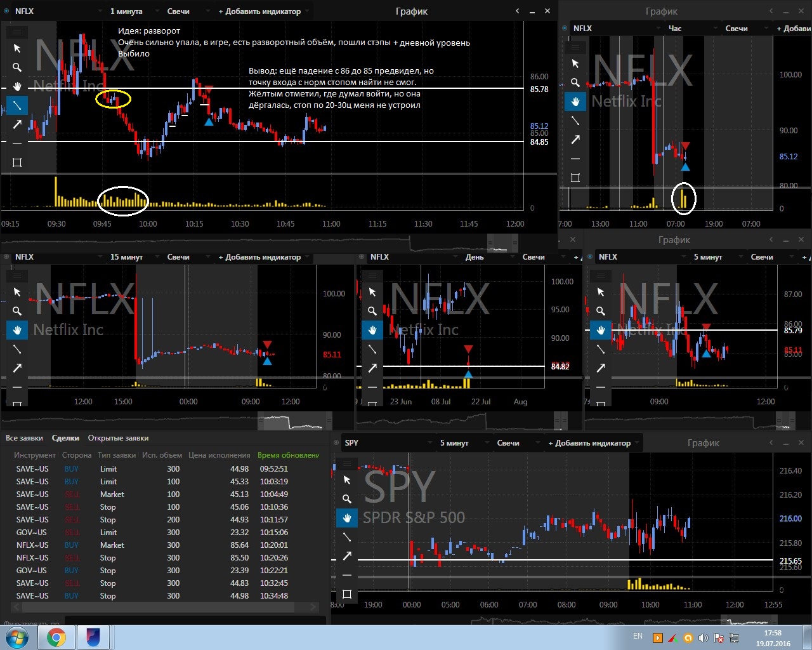Click left arrow of trades table scrollbar
The height and width of the screenshot is (650, 812).
point(17,607)
